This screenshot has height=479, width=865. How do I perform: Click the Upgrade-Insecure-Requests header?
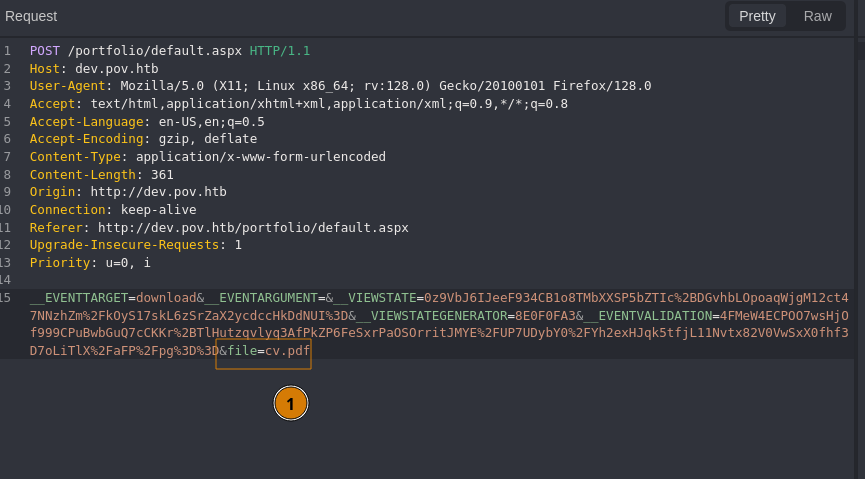[x=124, y=245]
